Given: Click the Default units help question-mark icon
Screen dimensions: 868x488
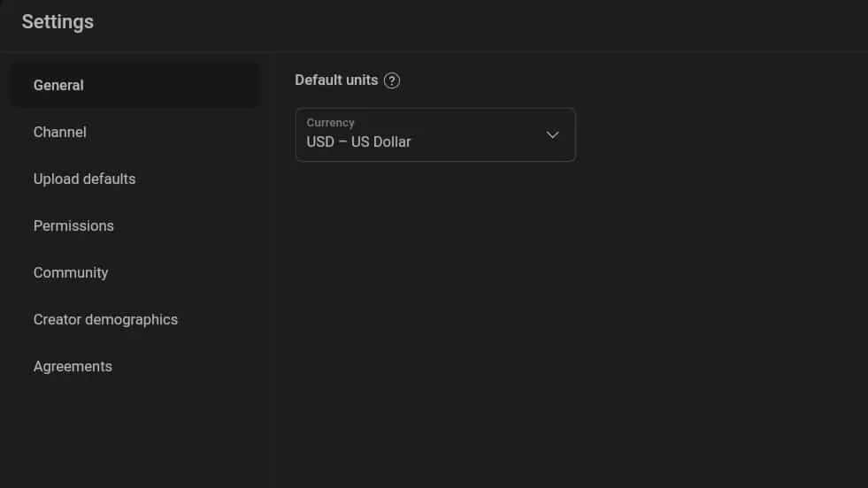Looking at the screenshot, I should pyautogui.click(x=391, y=80).
